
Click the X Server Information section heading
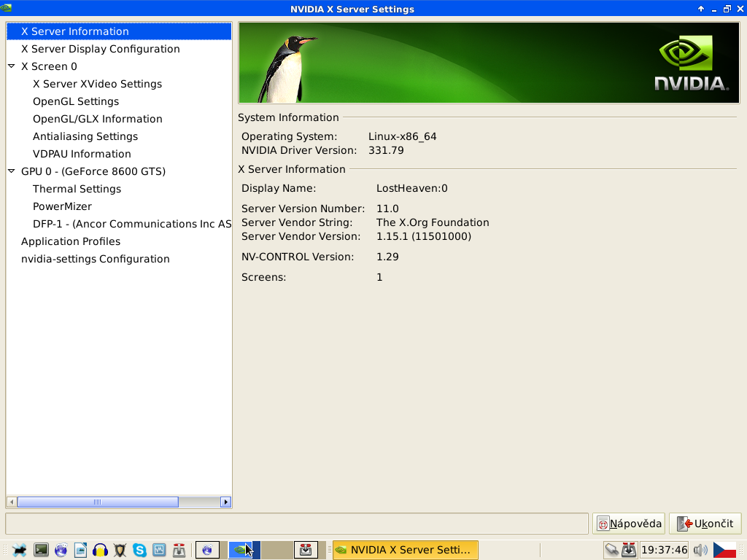[x=292, y=169]
